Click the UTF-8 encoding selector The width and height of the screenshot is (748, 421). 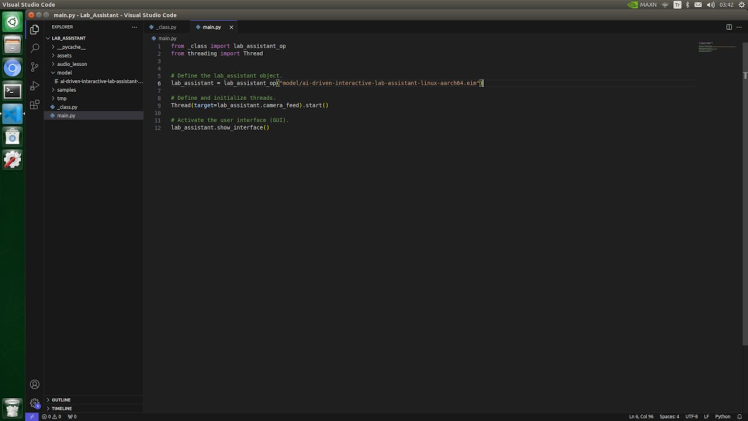click(x=691, y=416)
